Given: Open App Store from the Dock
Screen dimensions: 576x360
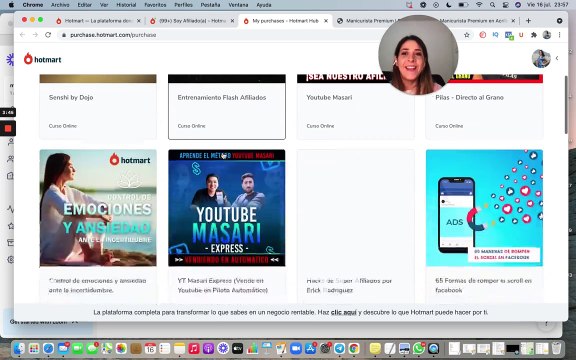Looking at the screenshot, I should pos(310,348).
